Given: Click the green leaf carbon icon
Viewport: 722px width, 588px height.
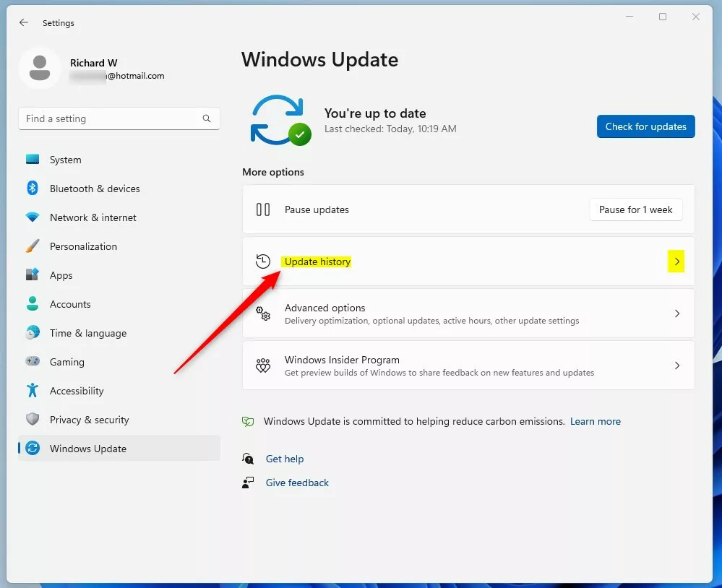Looking at the screenshot, I should pos(248,421).
